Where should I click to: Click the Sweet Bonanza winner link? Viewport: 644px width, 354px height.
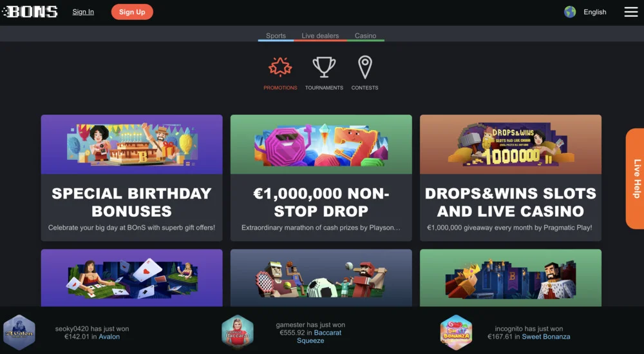(x=546, y=337)
